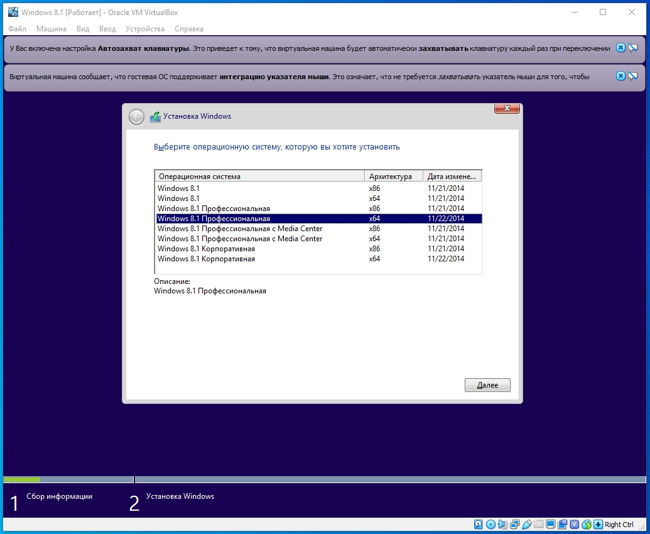650x534 pixels.
Task: Click the audio status bar icon
Action: click(502, 524)
